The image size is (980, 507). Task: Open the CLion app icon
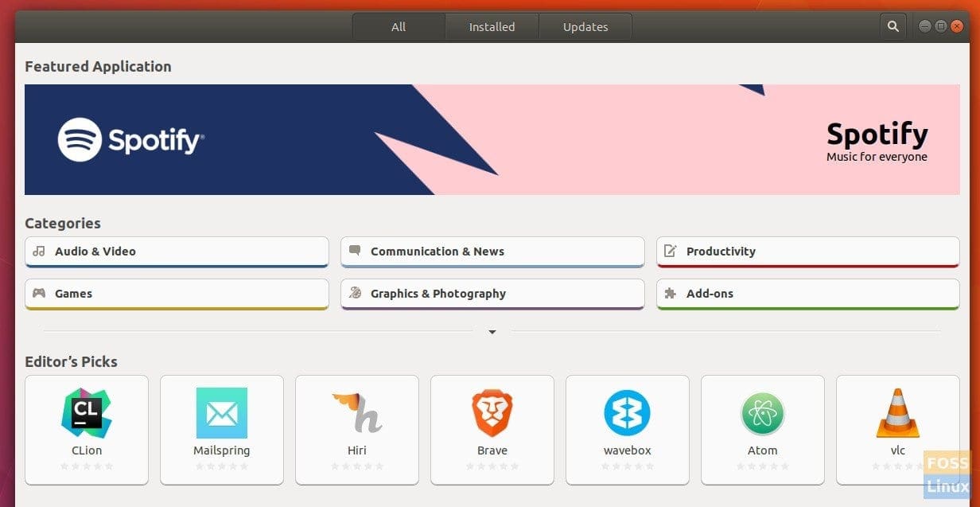[87, 413]
